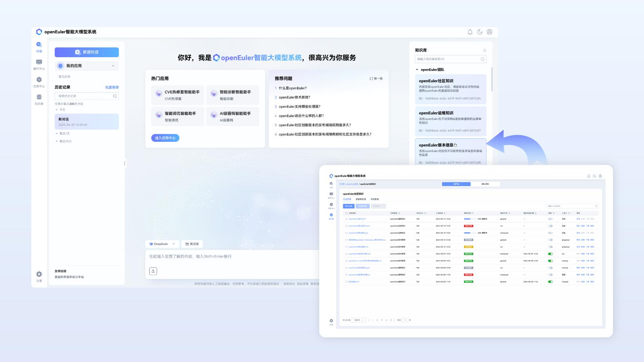Click 换一换 refresh icon in 推荐问题
This screenshot has height=362, width=644.
coord(371,79)
